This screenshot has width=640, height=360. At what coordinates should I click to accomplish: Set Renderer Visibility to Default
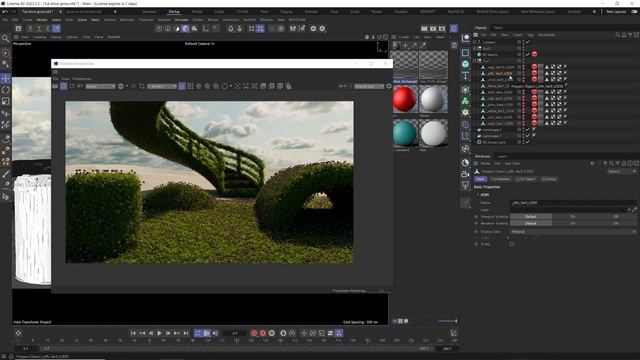[x=531, y=224]
